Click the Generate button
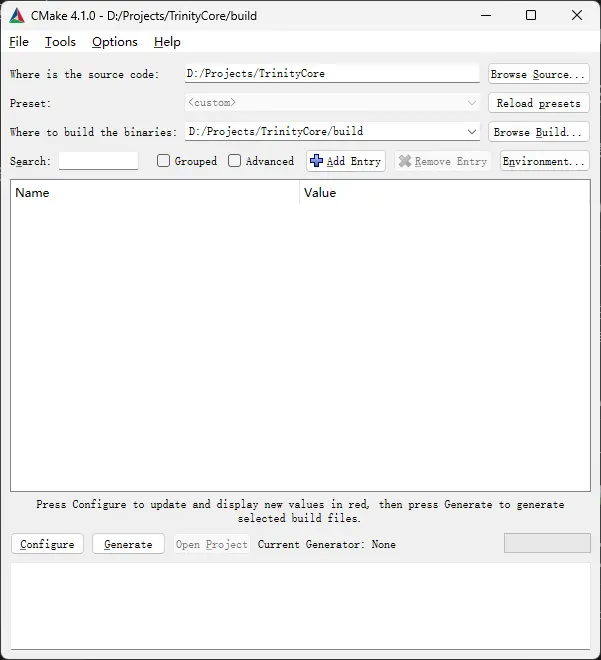 point(128,544)
